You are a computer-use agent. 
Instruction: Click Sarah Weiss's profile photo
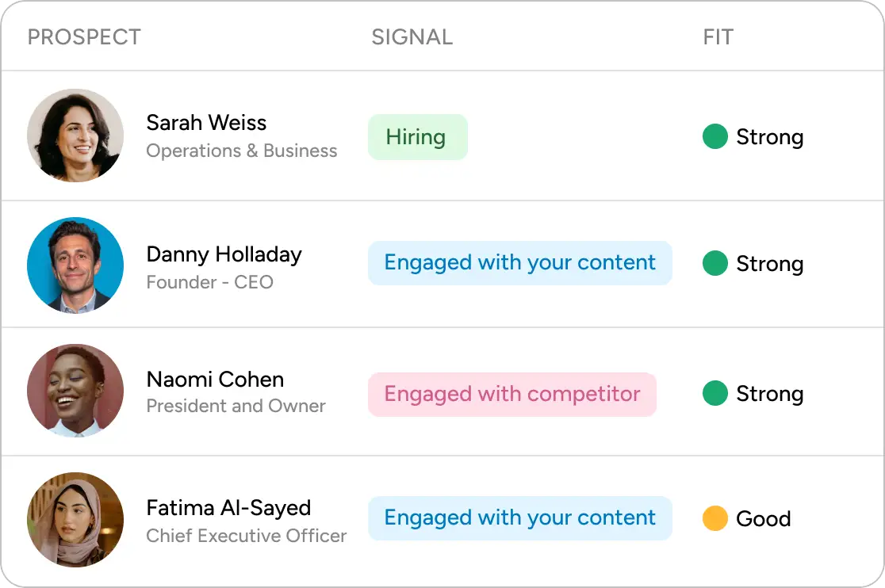[x=75, y=136]
